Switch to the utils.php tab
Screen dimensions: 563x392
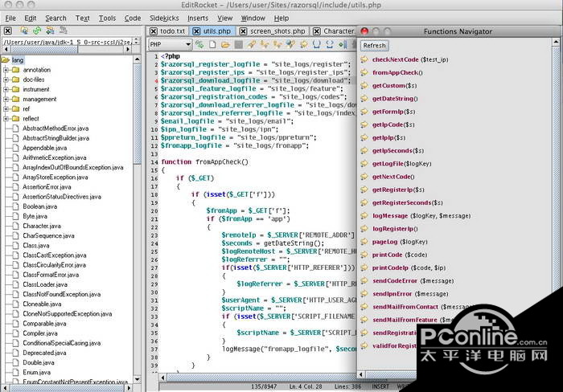216,31
